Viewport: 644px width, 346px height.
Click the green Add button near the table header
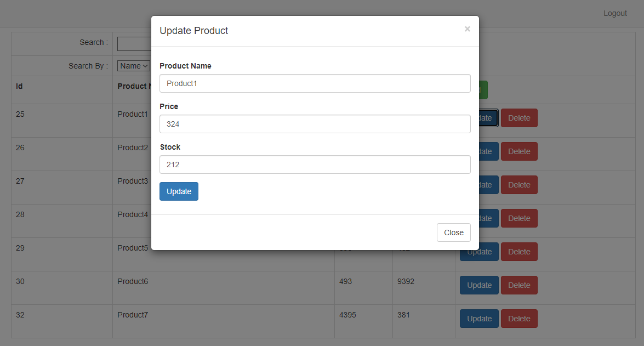tap(483, 89)
